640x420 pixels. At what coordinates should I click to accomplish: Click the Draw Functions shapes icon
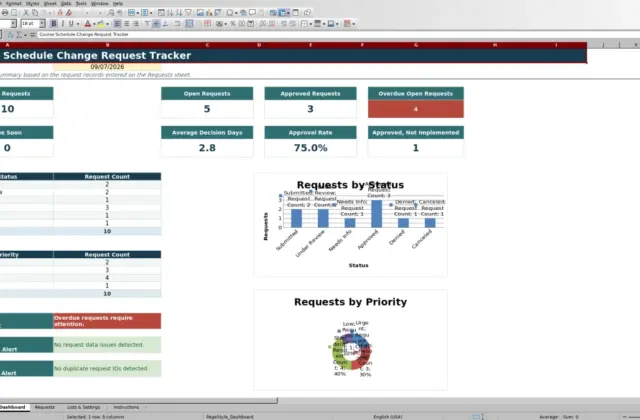pos(307,13)
